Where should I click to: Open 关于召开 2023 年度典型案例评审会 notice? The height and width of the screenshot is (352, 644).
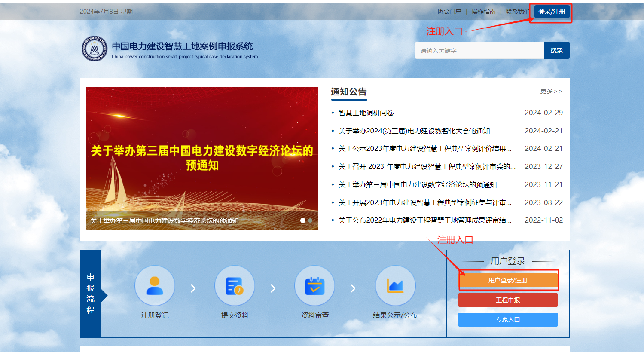(427, 166)
